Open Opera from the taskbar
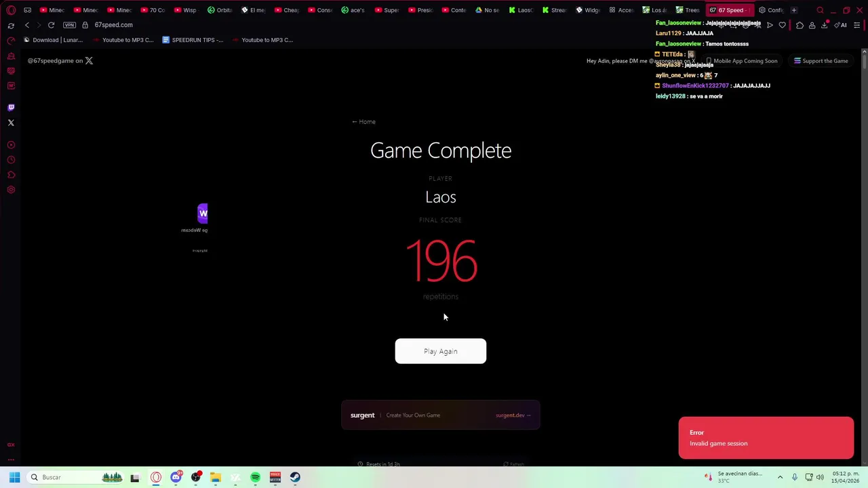Viewport: 868px width, 488px height. coord(156,477)
